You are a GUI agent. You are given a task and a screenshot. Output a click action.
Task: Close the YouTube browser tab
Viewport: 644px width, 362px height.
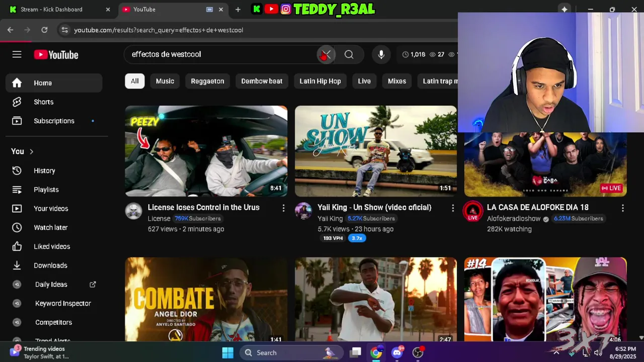(x=220, y=10)
